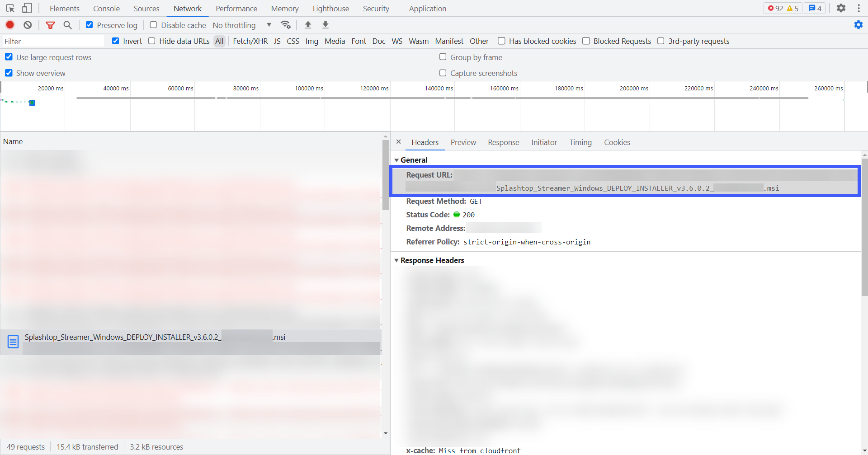Open the DevTools three-dot menu
Image resolution: width=868 pixels, height=455 pixels.
point(859,8)
